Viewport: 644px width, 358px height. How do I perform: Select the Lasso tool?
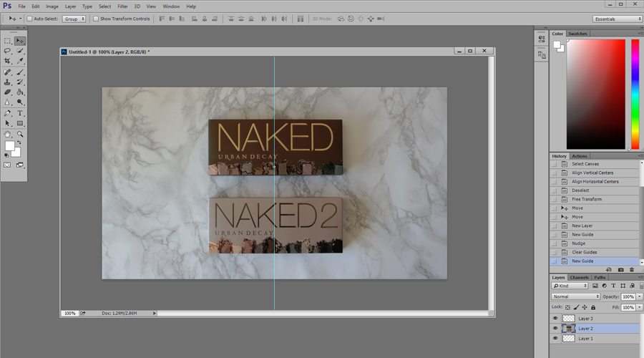pos(8,51)
